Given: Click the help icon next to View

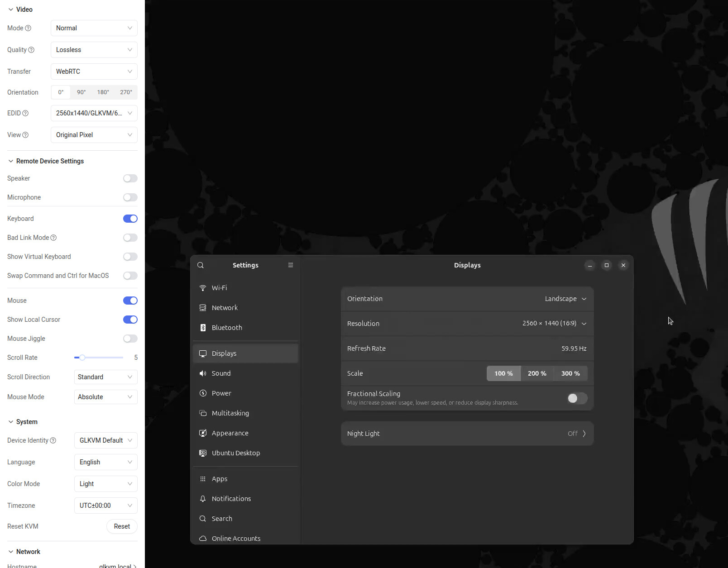Looking at the screenshot, I should click(25, 135).
